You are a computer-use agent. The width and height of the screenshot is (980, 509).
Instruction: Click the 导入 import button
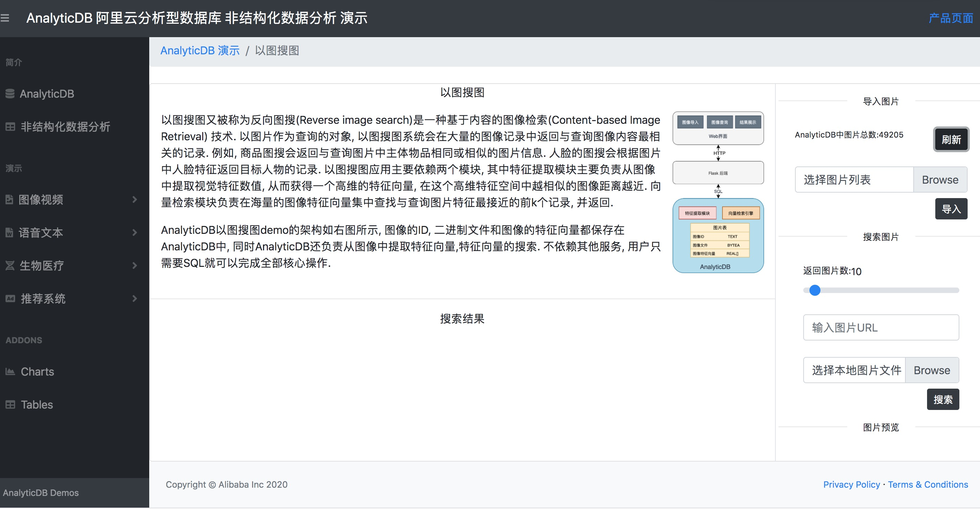point(951,208)
